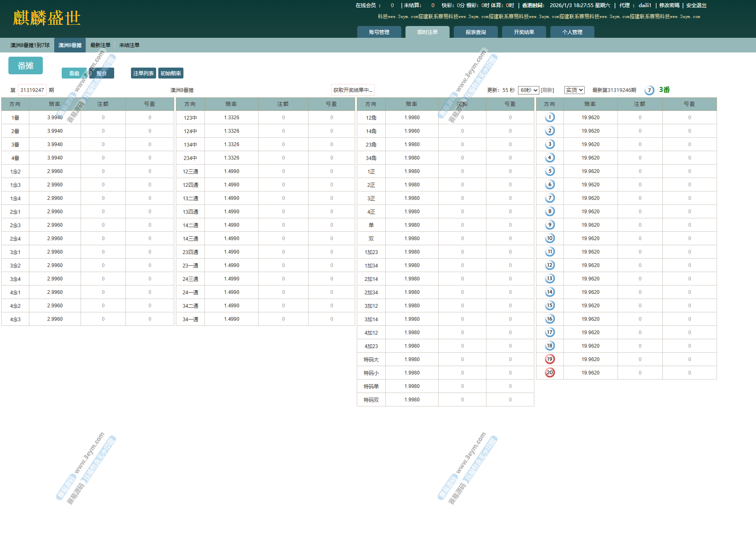The image size is (756, 537).
Task: Click the number 10 ball icon
Action: coord(549,238)
